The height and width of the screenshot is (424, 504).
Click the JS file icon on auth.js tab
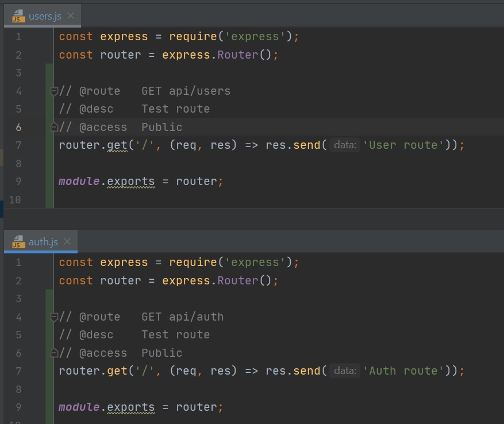pyautogui.click(x=19, y=242)
